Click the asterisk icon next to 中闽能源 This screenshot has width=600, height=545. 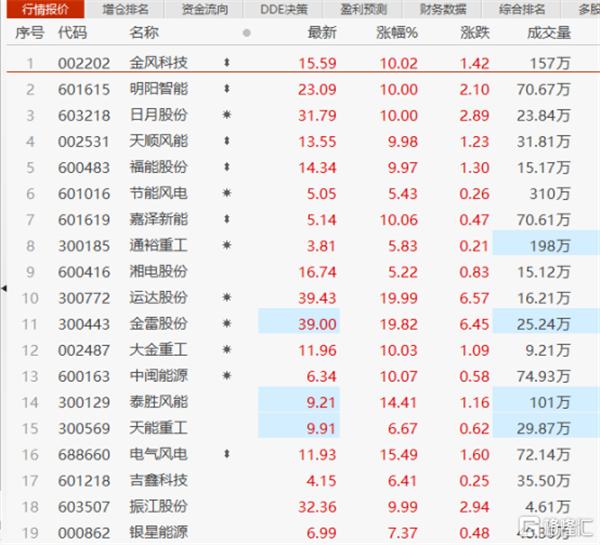226,375
